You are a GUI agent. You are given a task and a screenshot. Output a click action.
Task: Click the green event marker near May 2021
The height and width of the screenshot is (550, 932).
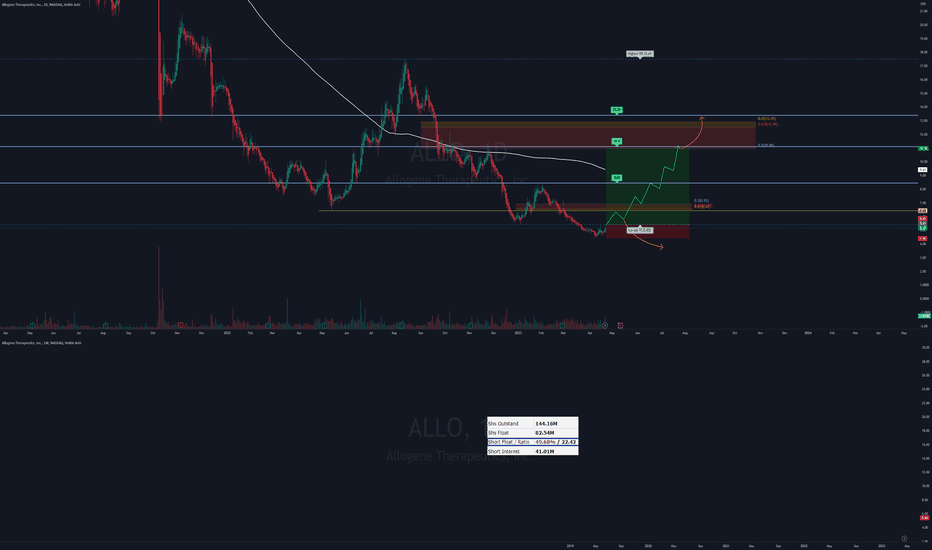[32, 325]
